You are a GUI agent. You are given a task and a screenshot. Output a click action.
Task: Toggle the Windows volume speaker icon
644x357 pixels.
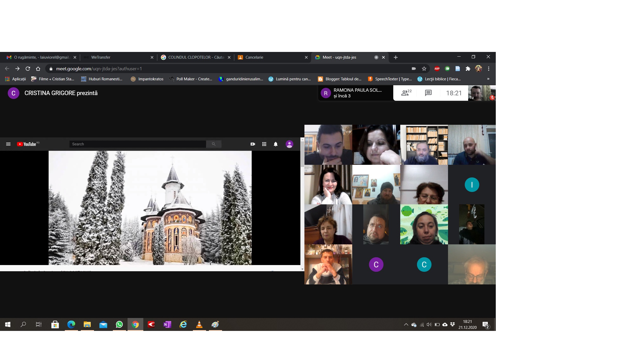point(429,325)
